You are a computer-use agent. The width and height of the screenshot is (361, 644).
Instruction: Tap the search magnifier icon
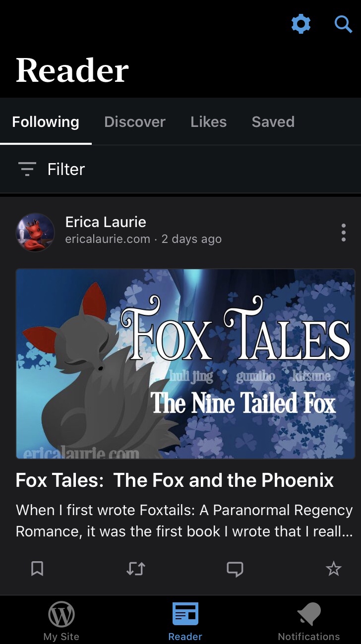pyautogui.click(x=343, y=23)
